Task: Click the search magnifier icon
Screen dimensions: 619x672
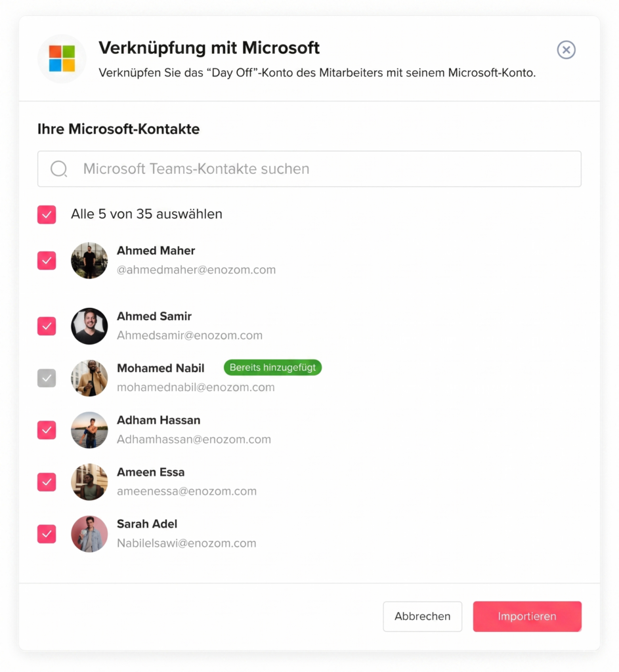Action: tap(59, 169)
